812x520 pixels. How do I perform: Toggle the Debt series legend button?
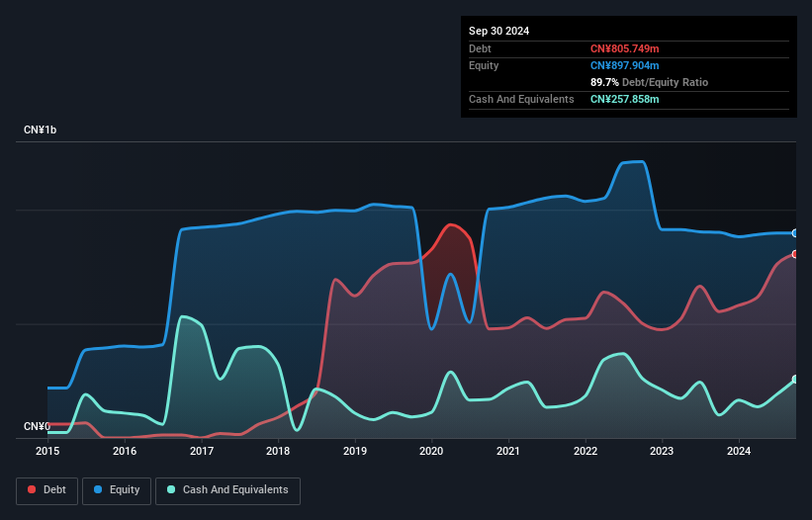pos(47,490)
